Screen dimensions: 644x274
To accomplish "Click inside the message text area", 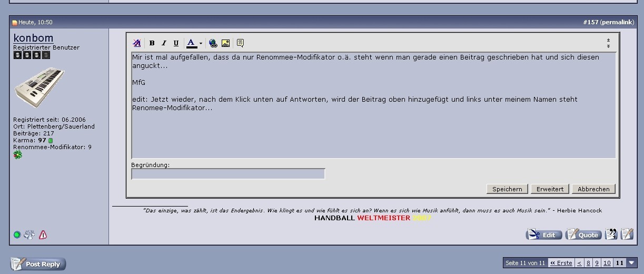I will 373,105.
